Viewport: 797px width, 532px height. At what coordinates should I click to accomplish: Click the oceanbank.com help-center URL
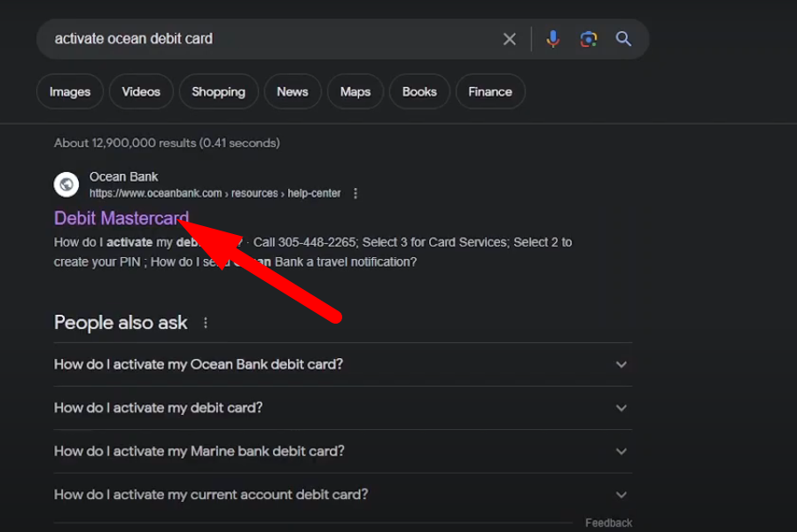215,193
